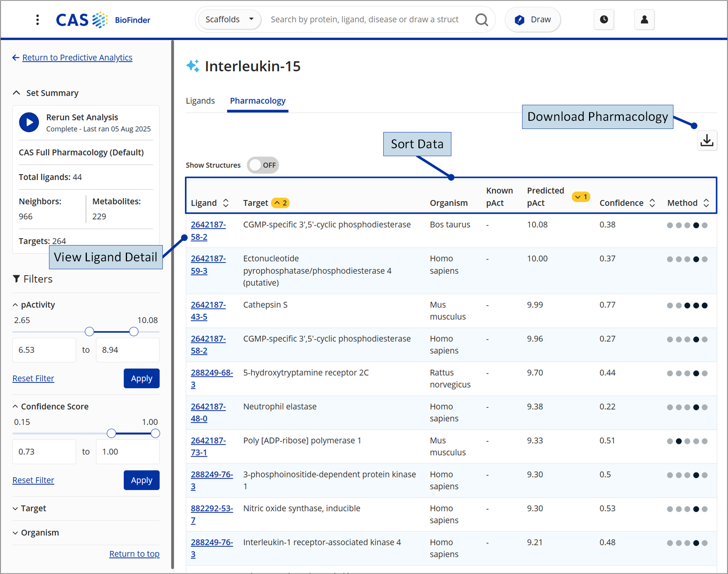Screen dimensions: 728x574
Task: Click the left panel vertical scrollbar
Action: pyautogui.click(x=172, y=305)
